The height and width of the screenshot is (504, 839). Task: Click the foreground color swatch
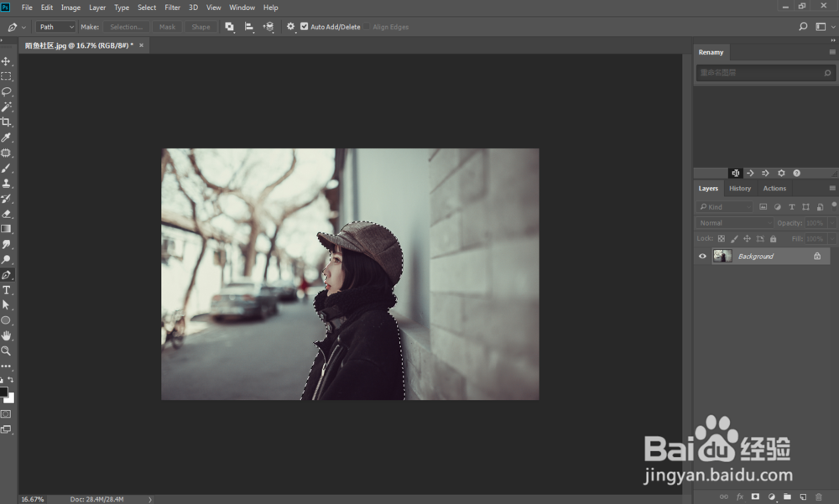click(3, 392)
